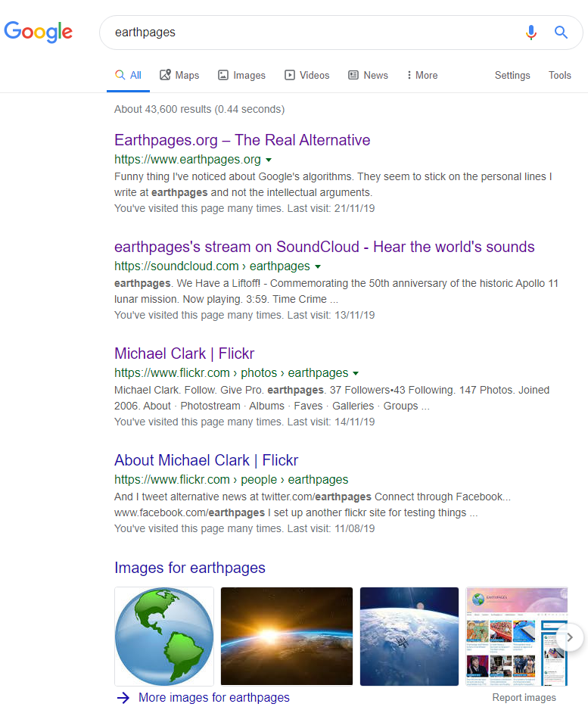Click the next arrow on image carousel
The height and width of the screenshot is (710, 588).
[x=570, y=637]
